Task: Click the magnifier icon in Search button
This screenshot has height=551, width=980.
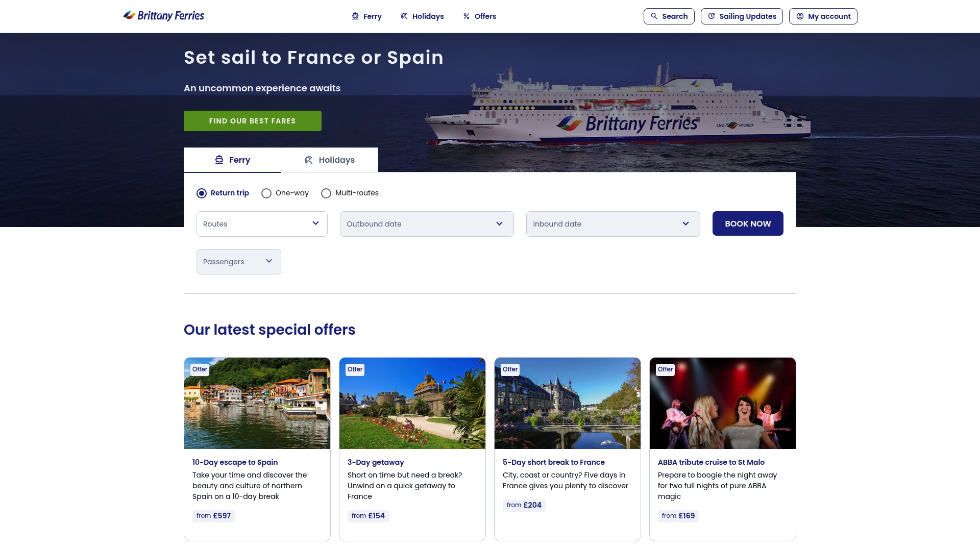Action: pyautogui.click(x=654, y=16)
